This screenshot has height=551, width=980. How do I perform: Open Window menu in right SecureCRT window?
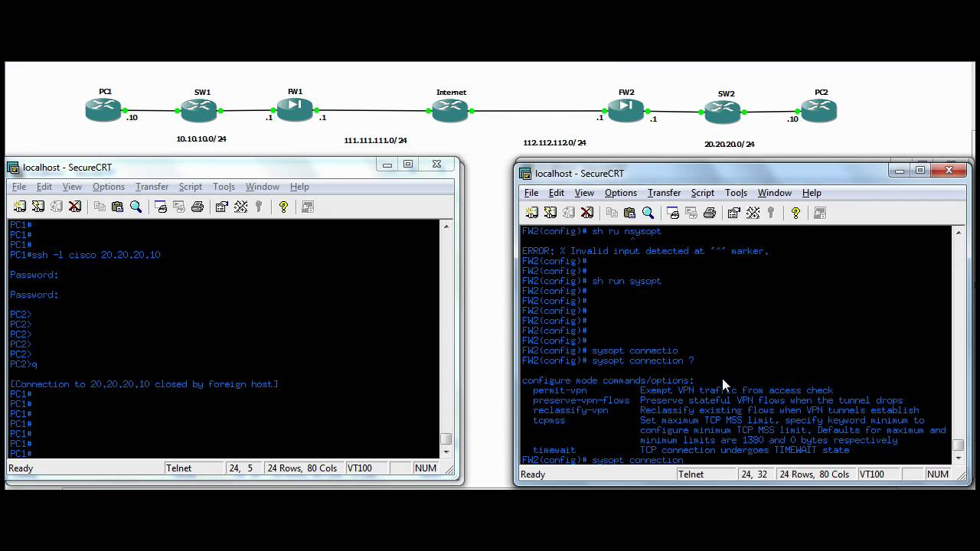775,193
